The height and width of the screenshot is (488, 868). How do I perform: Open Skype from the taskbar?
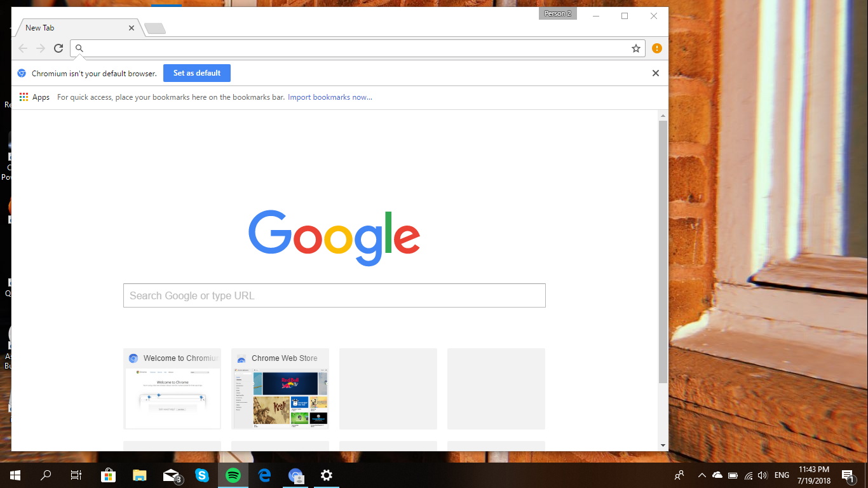[202, 475]
